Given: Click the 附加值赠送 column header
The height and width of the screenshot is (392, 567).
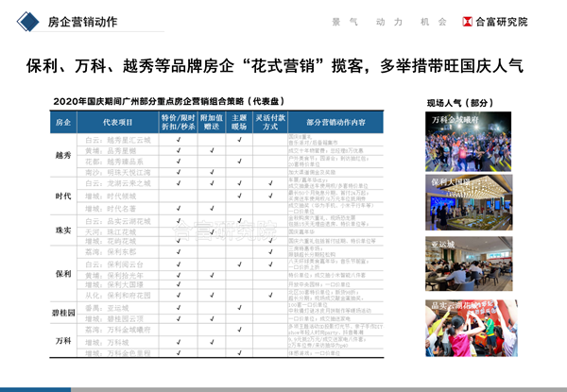Looking at the screenshot, I should [x=212, y=123].
